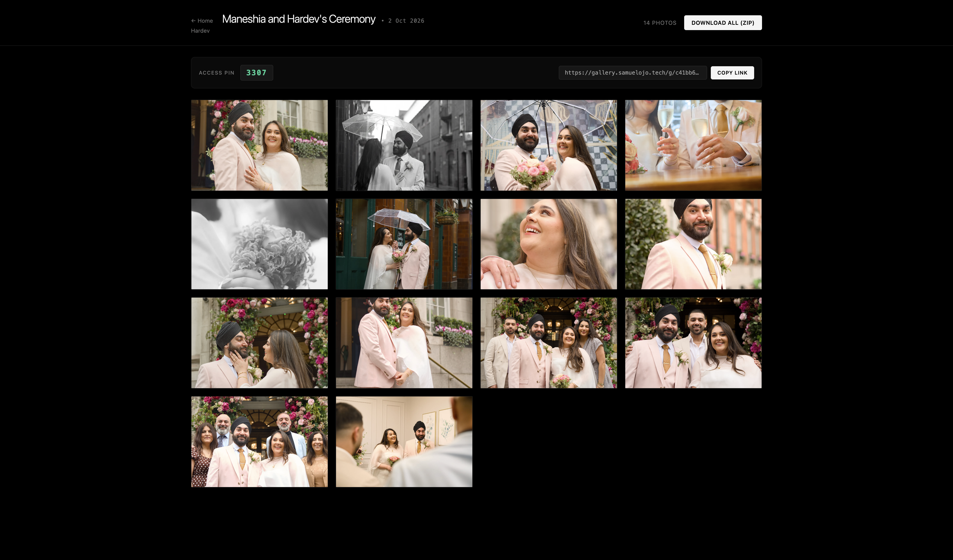Open the indoor ceremony room photo
The image size is (953, 560).
(x=404, y=442)
